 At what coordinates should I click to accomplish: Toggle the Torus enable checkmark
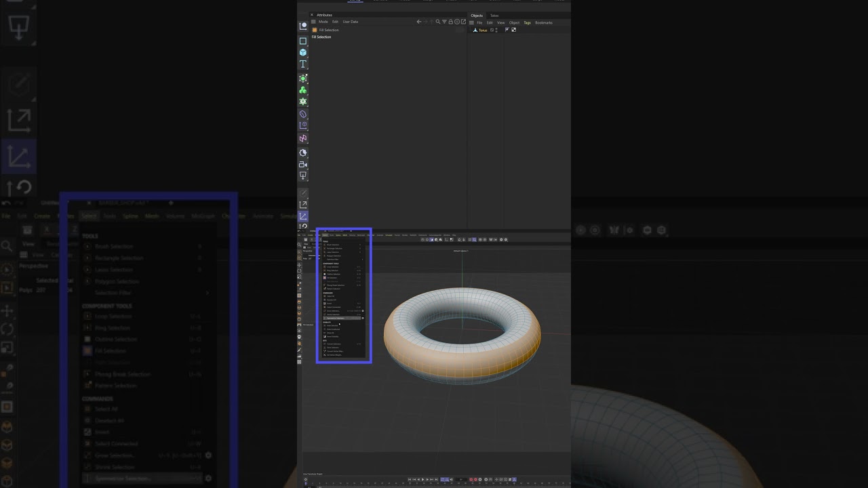pos(492,30)
